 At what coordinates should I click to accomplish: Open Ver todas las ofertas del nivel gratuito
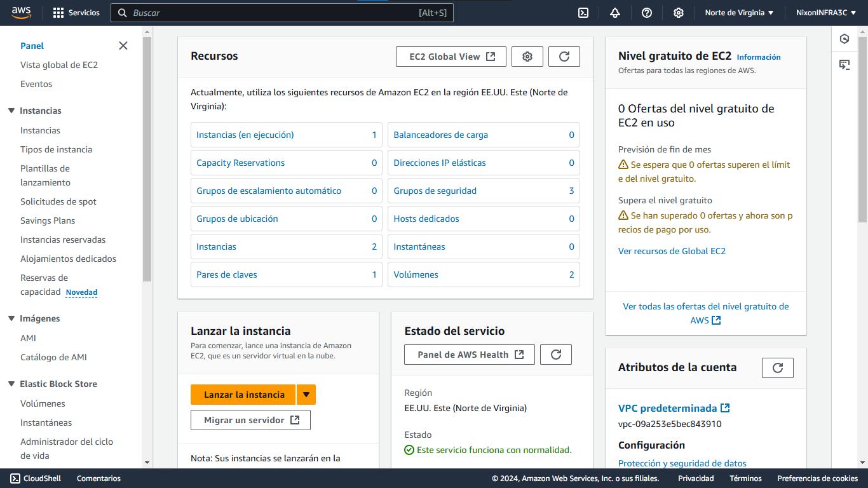pos(706,313)
